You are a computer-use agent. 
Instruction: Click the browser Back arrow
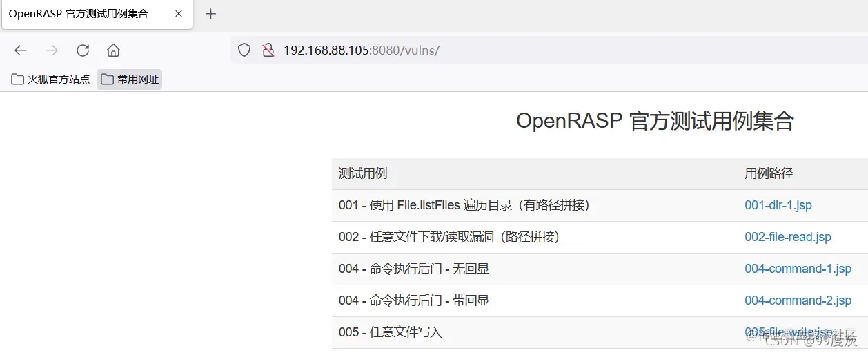(x=21, y=50)
